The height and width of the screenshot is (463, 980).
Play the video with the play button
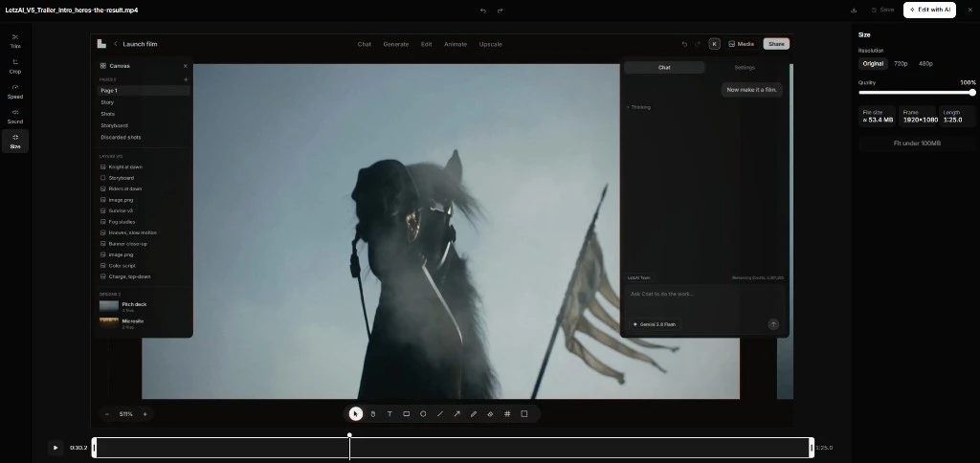click(x=56, y=448)
